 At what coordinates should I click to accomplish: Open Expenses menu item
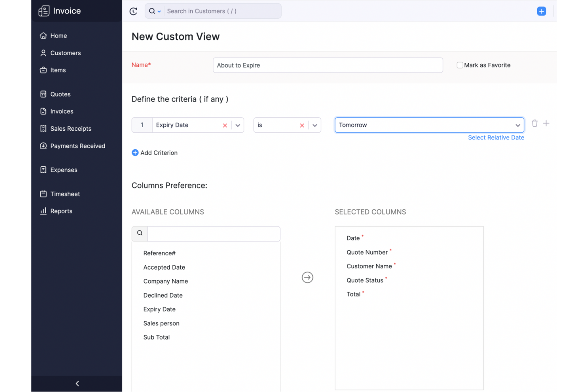point(64,170)
